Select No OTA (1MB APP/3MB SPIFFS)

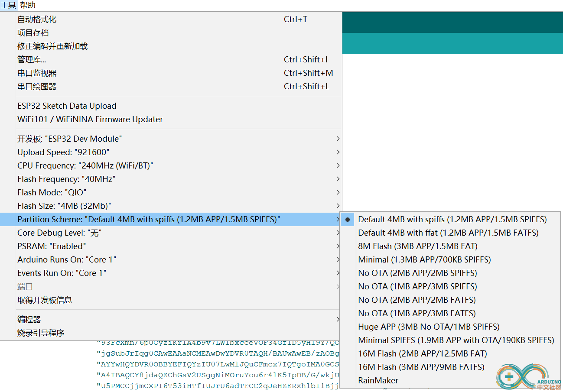(x=450, y=287)
